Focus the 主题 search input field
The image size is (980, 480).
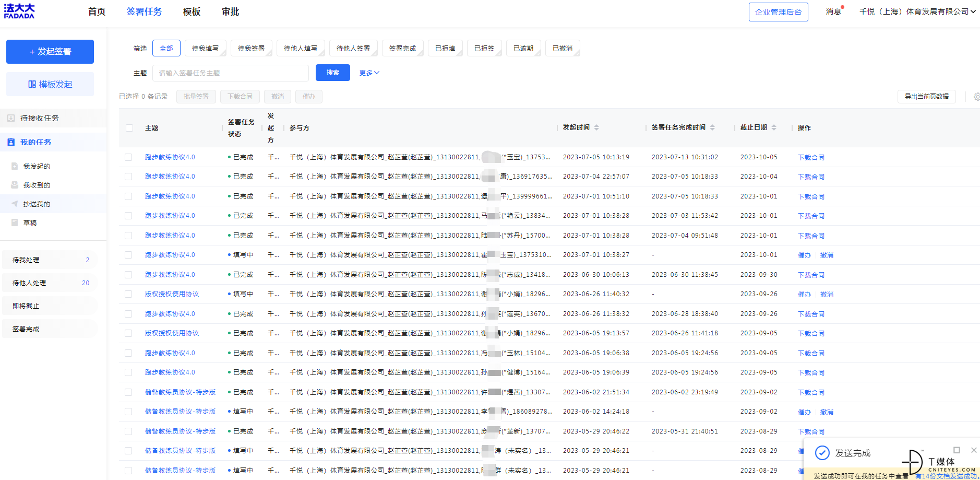[230, 73]
